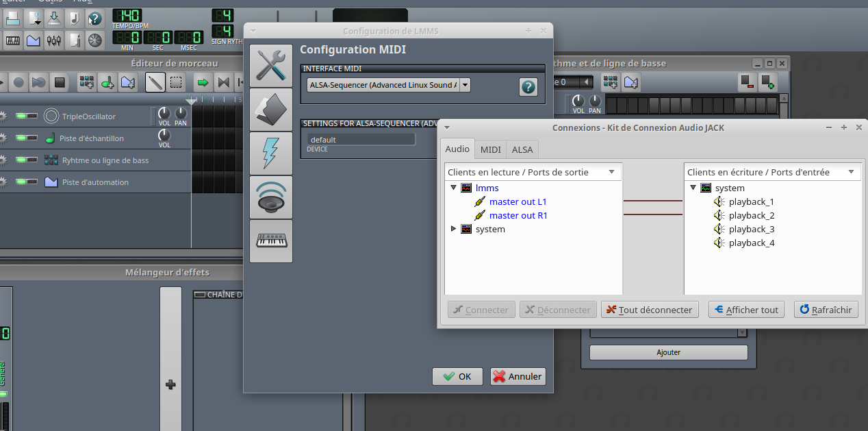The width and height of the screenshot is (868, 431).
Task: Click the OK button in LMMS configuration
Action: (x=457, y=376)
